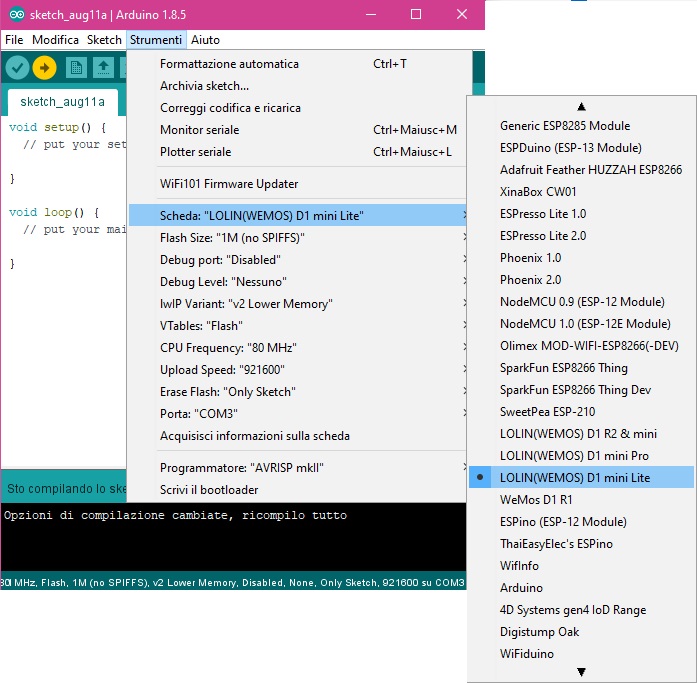Click console message about compilation options
Screen dimensions: 697x683
175,515
